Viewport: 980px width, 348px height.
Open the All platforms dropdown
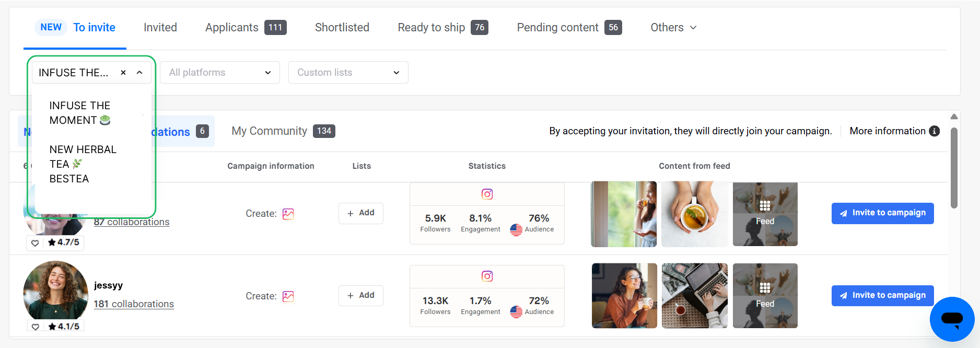tap(219, 73)
